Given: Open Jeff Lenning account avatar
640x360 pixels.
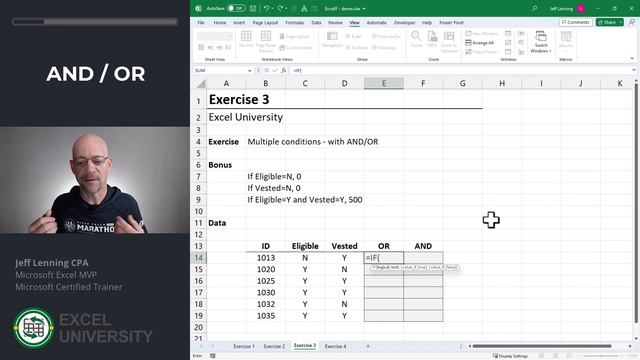Looking at the screenshot, I should (x=581, y=8).
